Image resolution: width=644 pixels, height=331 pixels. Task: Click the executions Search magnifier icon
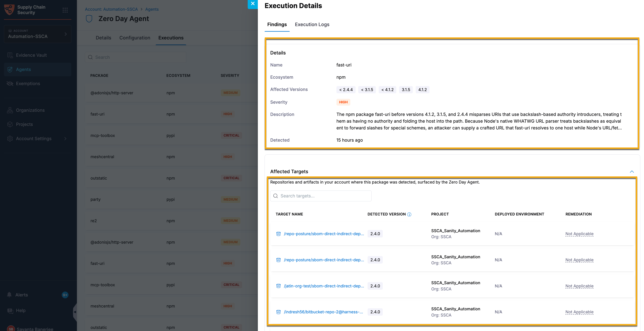(x=90, y=57)
